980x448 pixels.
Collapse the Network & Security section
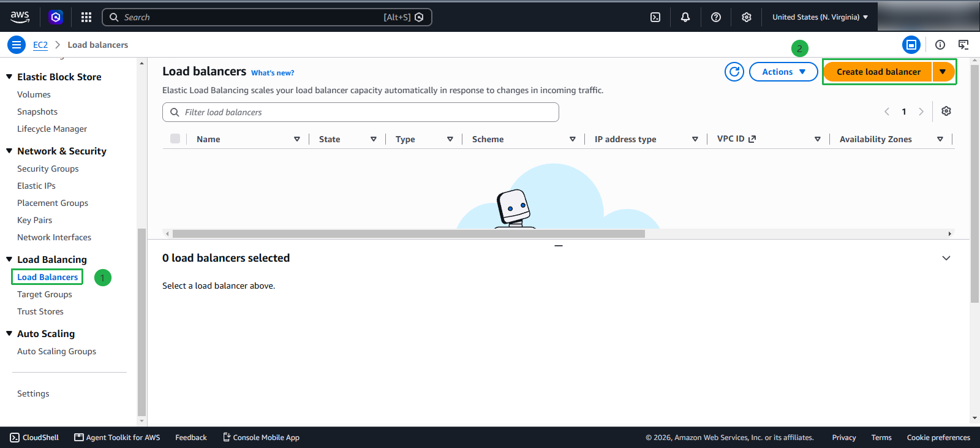click(9, 151)
